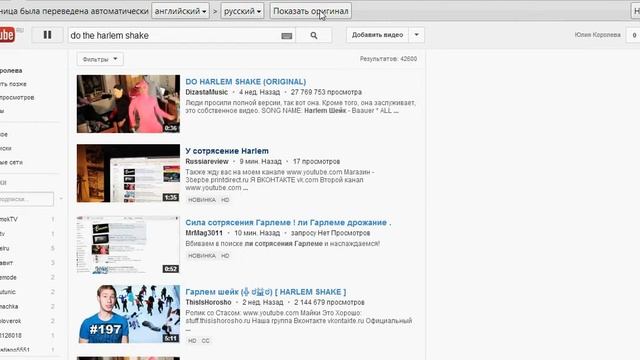Open sidebar item ending ые сети
The width and height of the screenshot is (640, 360).
[x=11, y=162]
